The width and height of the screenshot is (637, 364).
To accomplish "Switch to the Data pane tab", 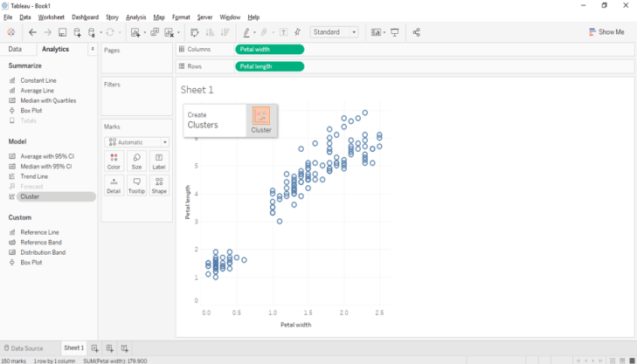I will pyautogui.click(x=15, y=50).
